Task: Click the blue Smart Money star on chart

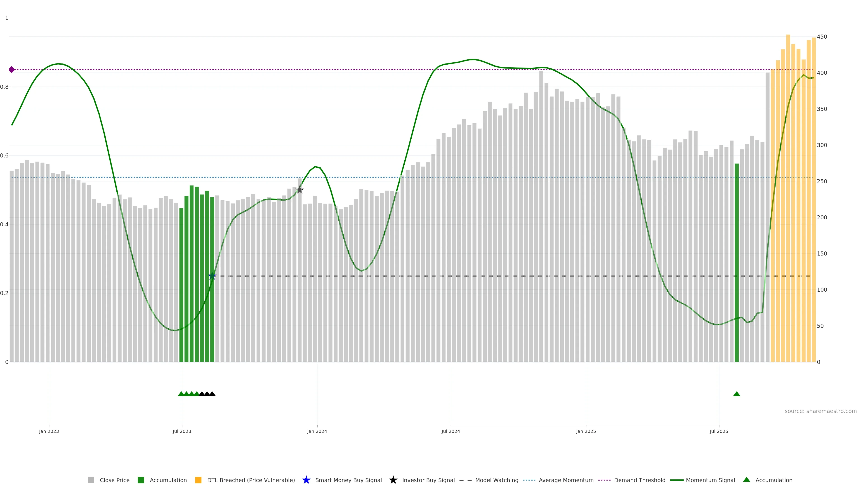Action: click(212, 276)
